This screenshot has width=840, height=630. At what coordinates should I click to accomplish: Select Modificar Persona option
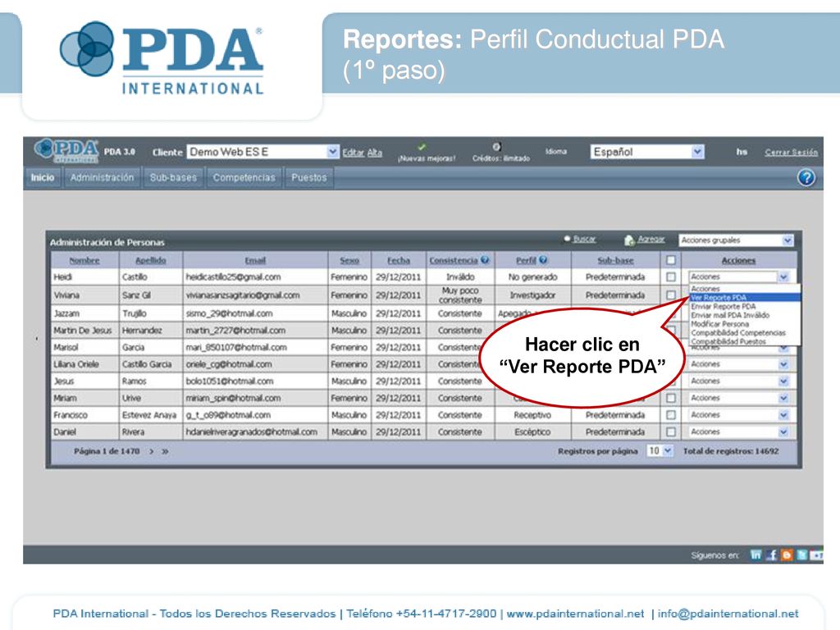(x=745, y=324)
